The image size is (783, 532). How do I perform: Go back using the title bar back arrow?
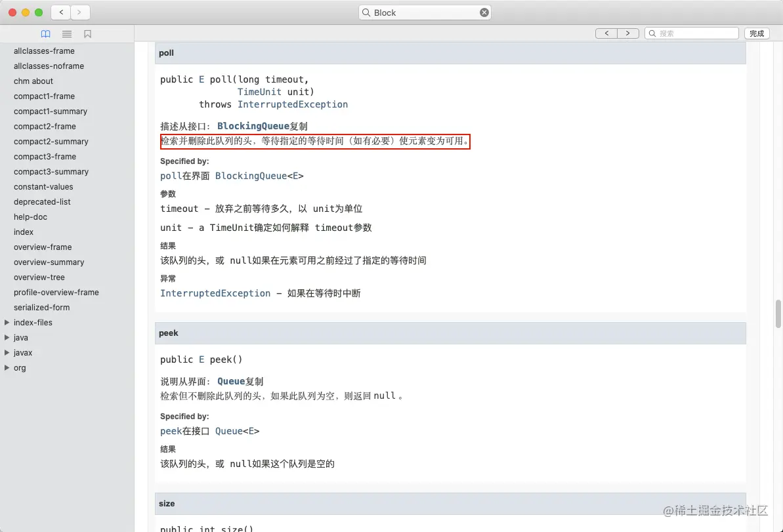60,12
